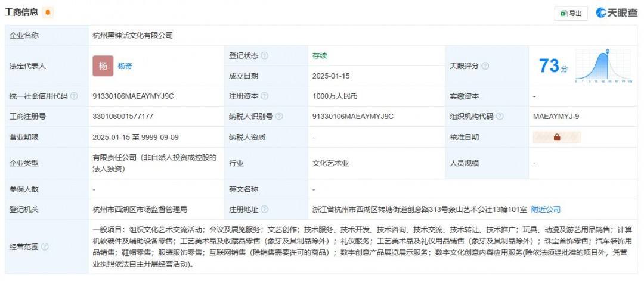Click the orange bell icon beside 工商信息
644x281 pixels.
click(x=48, y=13)
